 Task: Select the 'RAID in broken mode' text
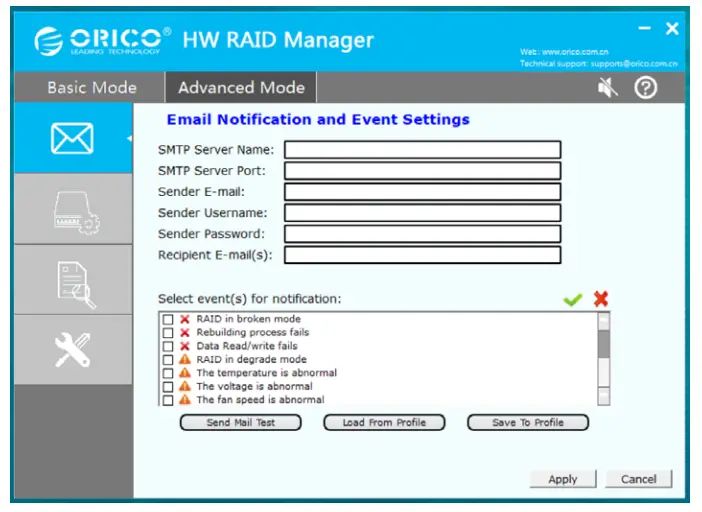(x=248, y=319)
